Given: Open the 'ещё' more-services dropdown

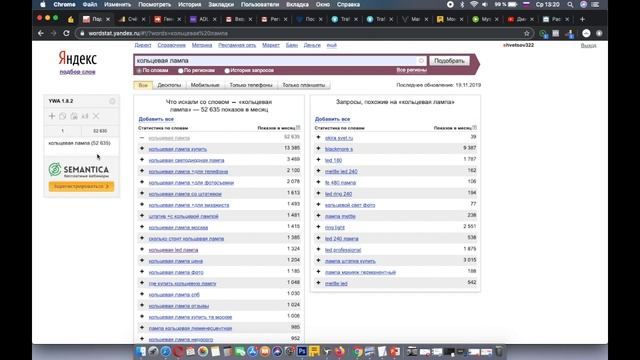Looking at the screenshot, I should coord(331,45).
